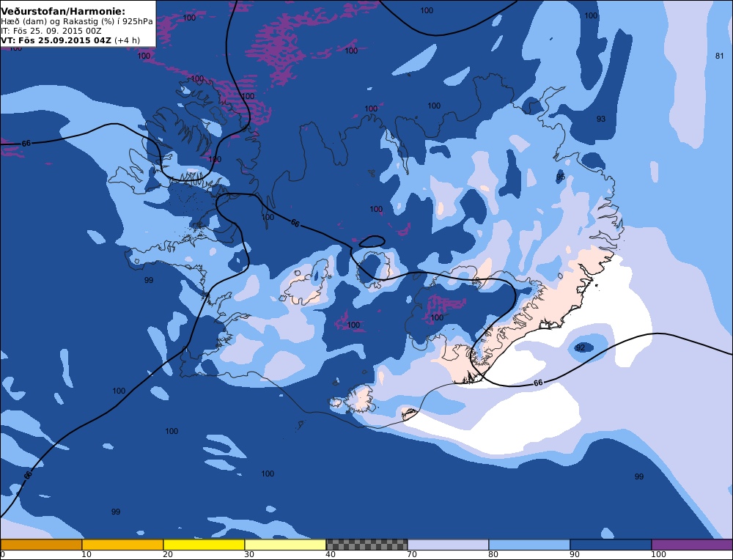Viewport: 733px width, 560px height.
Task: Click the "(+4 h)" forecast offset text
Action: click(x=127, y=40)
